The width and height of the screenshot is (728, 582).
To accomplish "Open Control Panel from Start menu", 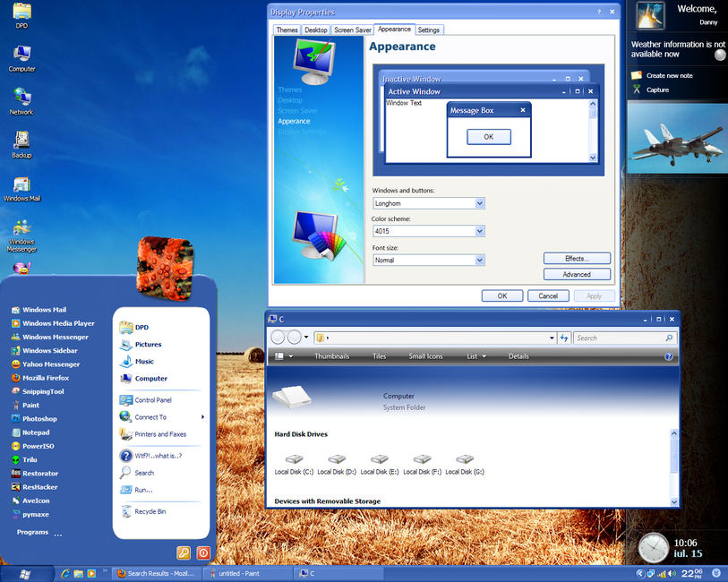I will tap(146, 400).
